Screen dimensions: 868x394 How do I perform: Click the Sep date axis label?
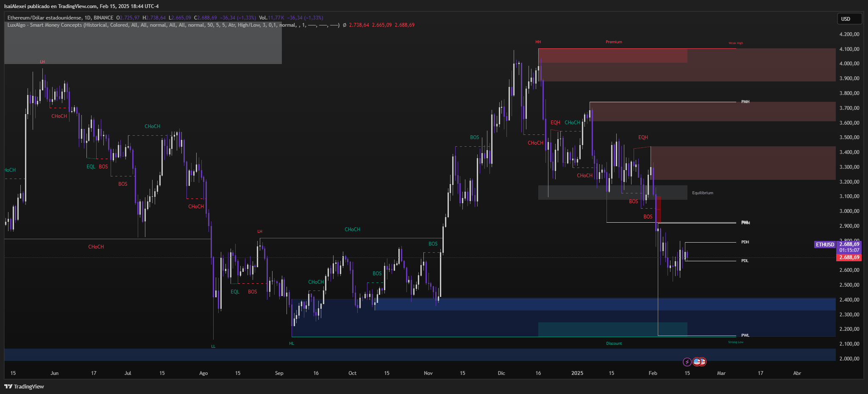tap(279, 373)
